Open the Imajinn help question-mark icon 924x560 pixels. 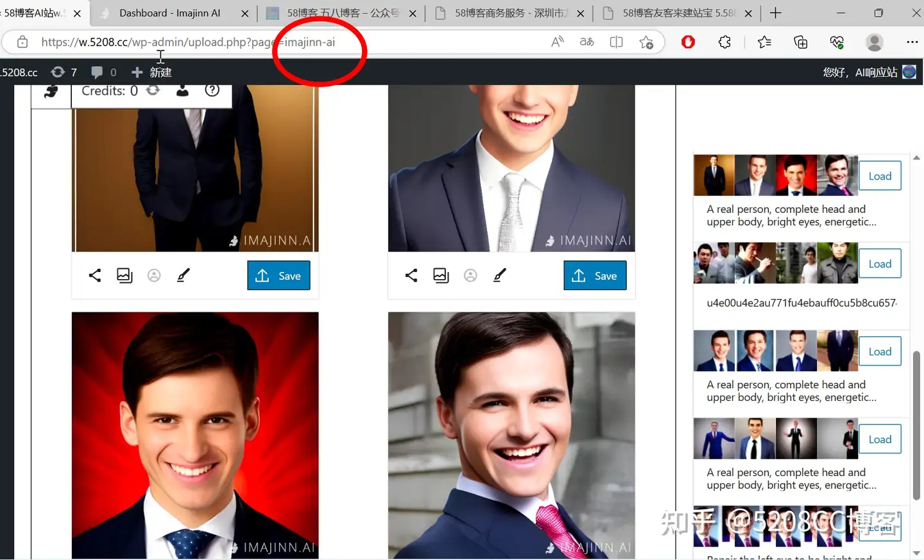click(x=212, y=90)
